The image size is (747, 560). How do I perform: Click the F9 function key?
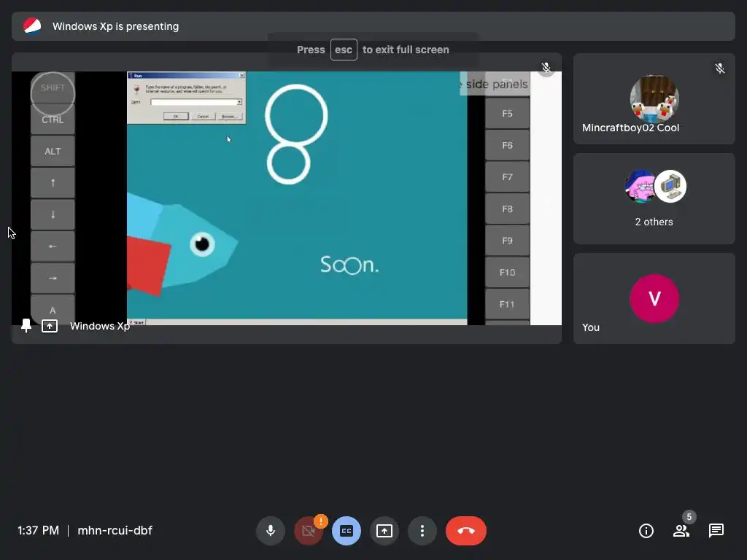[x=508, y=241]
